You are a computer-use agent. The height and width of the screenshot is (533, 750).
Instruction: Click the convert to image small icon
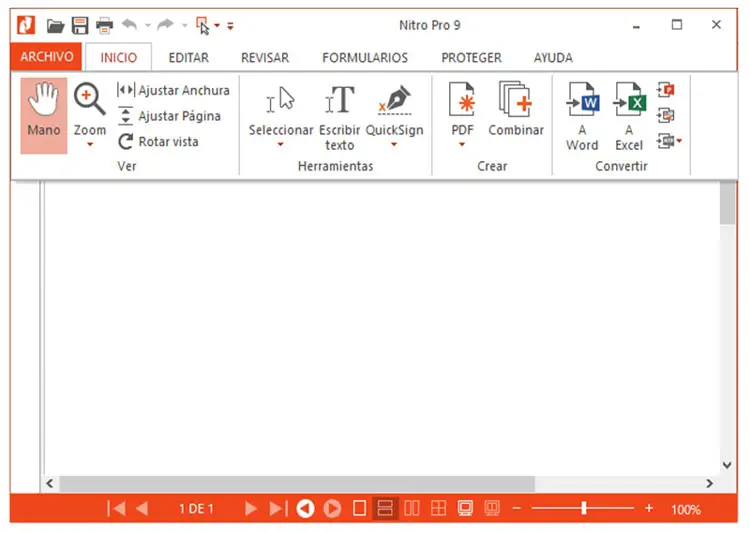tap(666, 115)
